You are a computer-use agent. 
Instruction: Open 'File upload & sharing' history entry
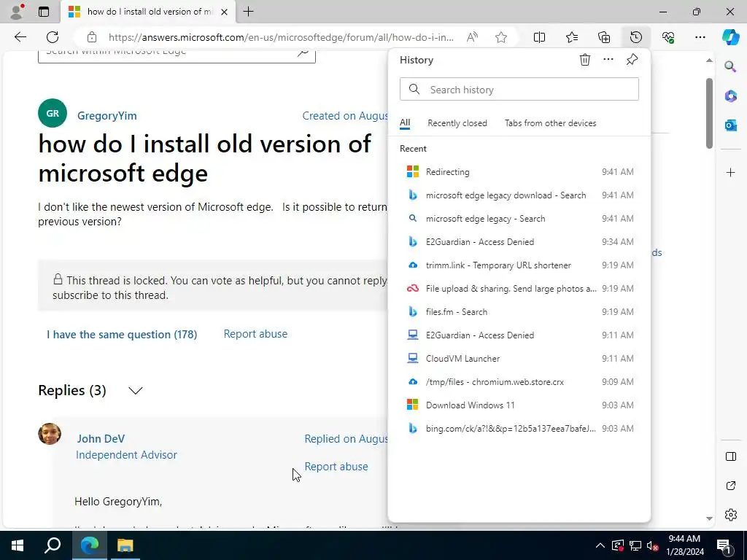[519, 289]
